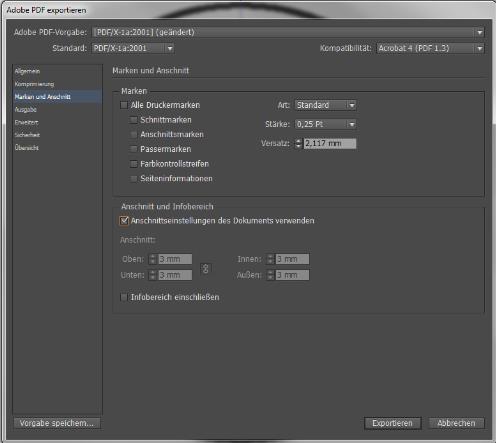Click the Versatz stepper arrows
Screen dimensions: 496x443
[x=298, y=144]
